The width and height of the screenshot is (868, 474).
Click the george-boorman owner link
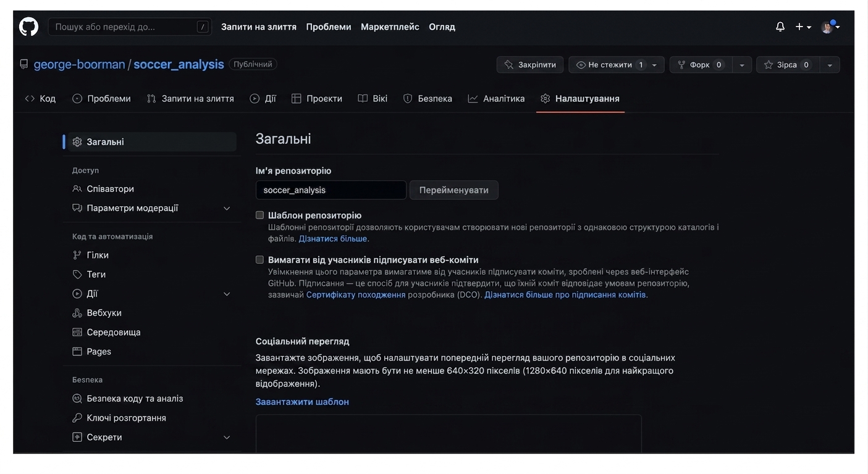tap(79, 64)
